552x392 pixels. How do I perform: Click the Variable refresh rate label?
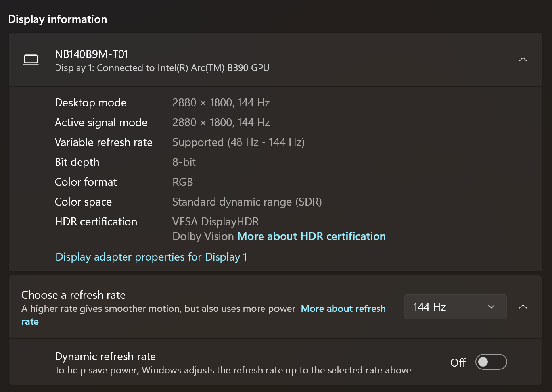coord(103,142)
